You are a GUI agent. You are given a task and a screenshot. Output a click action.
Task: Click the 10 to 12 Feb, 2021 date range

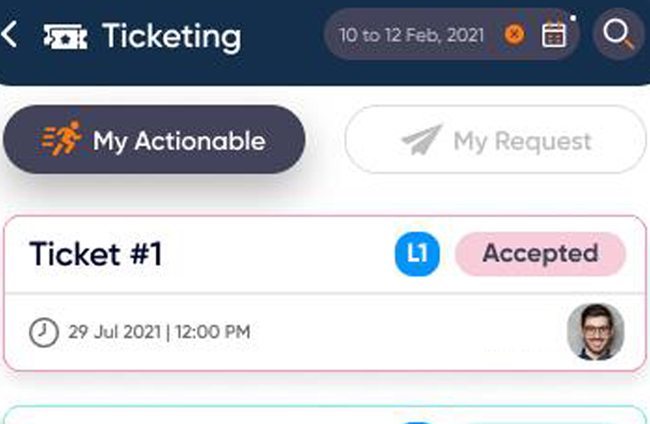pos(411,35)
